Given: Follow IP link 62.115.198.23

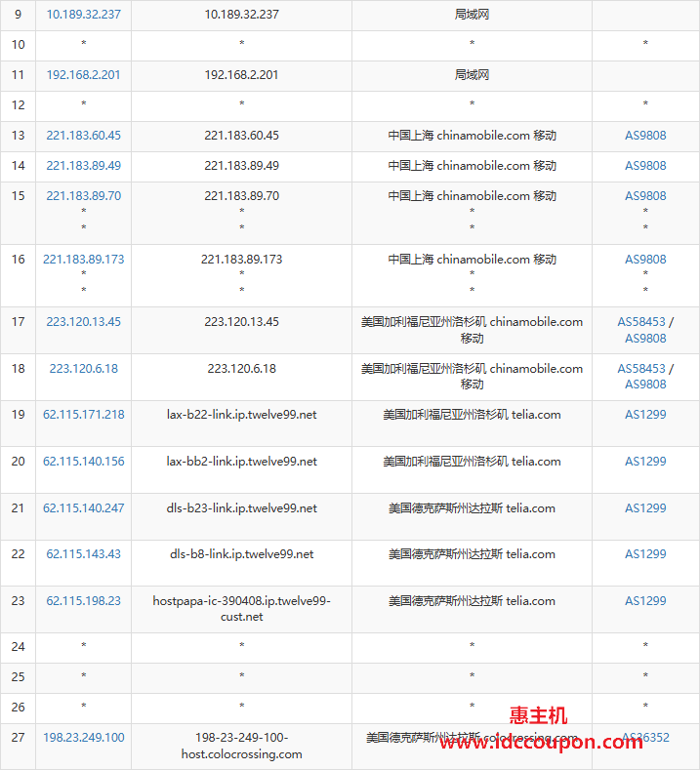Looking at the screenshot, I should [84, 600].
